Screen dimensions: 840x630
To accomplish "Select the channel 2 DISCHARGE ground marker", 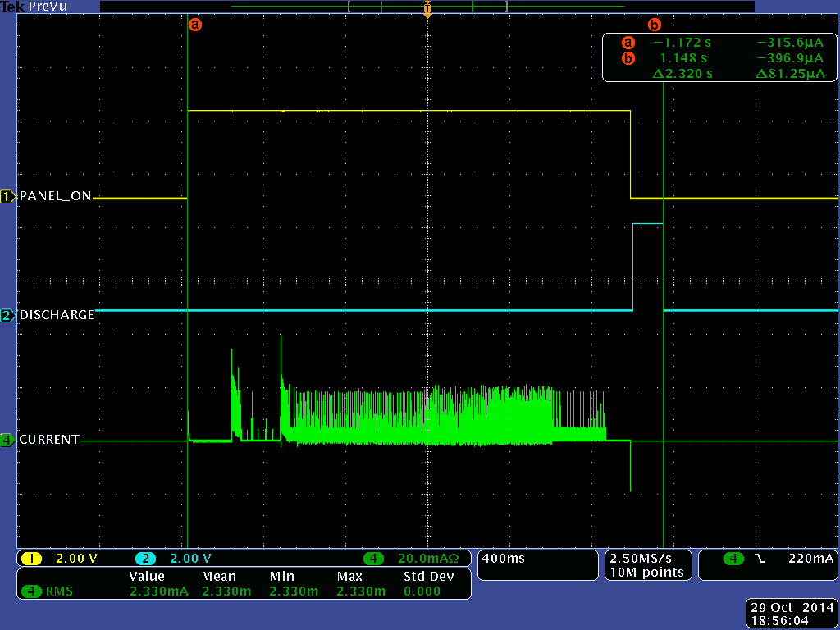I will 8,315.
